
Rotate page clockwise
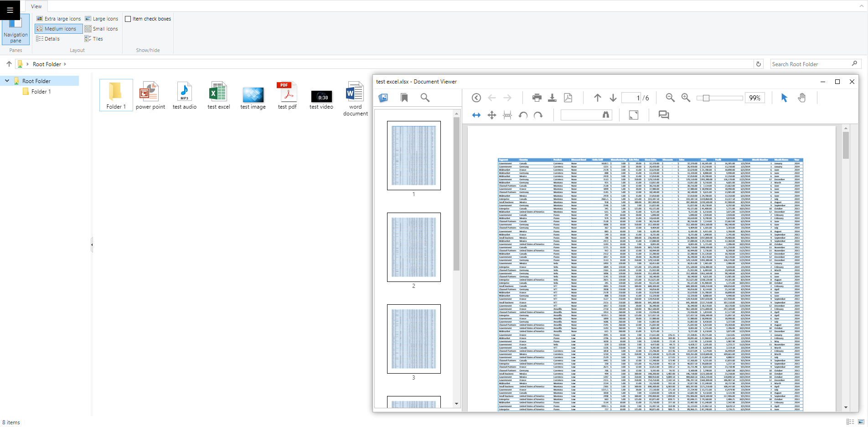tap(538, 115)
